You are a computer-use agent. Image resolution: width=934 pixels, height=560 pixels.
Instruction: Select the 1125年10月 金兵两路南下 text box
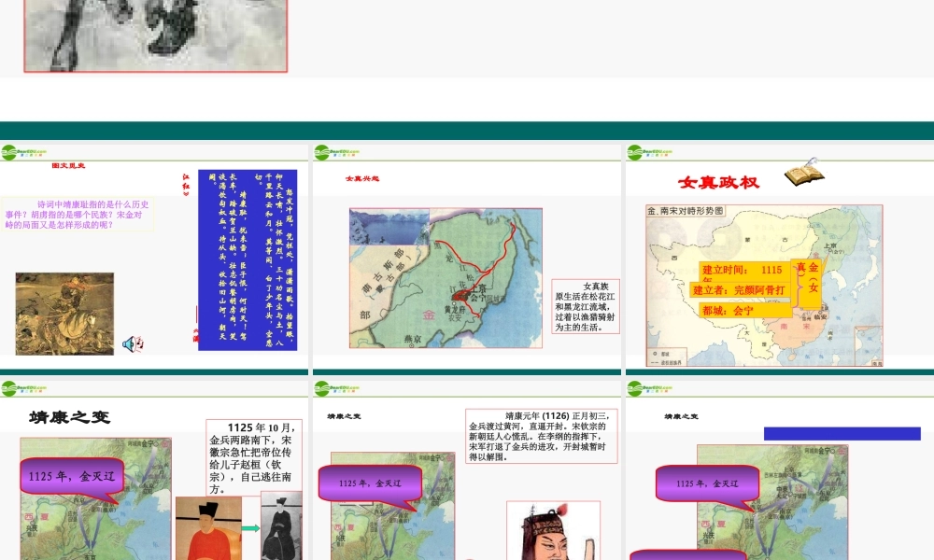(254, 457)
